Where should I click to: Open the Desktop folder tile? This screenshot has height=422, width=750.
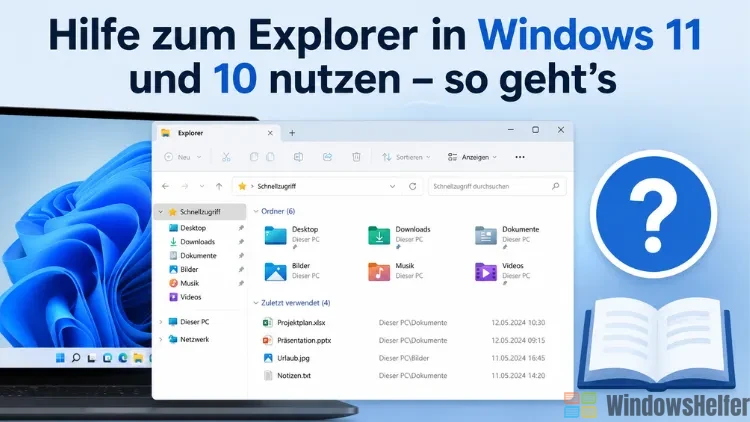293,236
